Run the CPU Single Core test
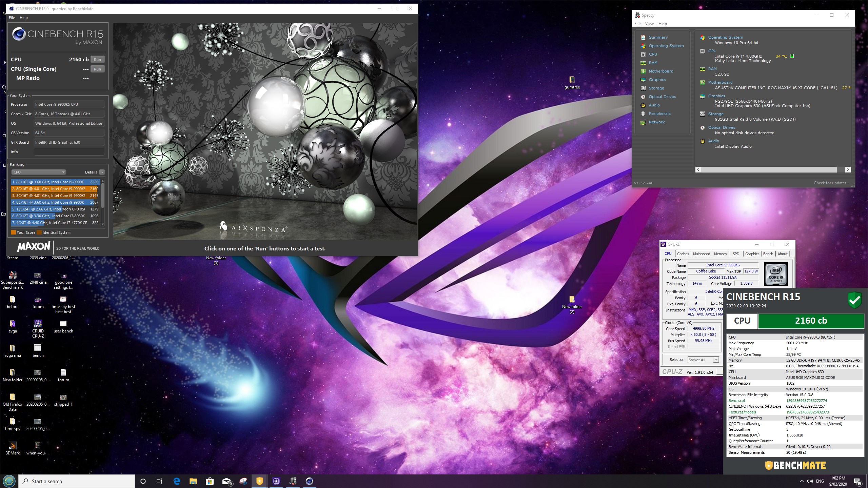This screenshot has height=488, width=868. pos(97,69)
